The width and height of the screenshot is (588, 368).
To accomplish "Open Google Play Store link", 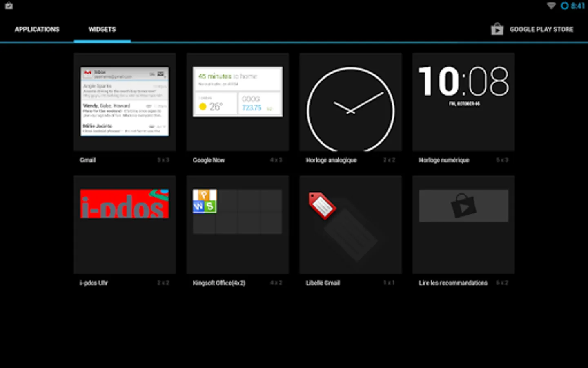I will pos(532,29).
